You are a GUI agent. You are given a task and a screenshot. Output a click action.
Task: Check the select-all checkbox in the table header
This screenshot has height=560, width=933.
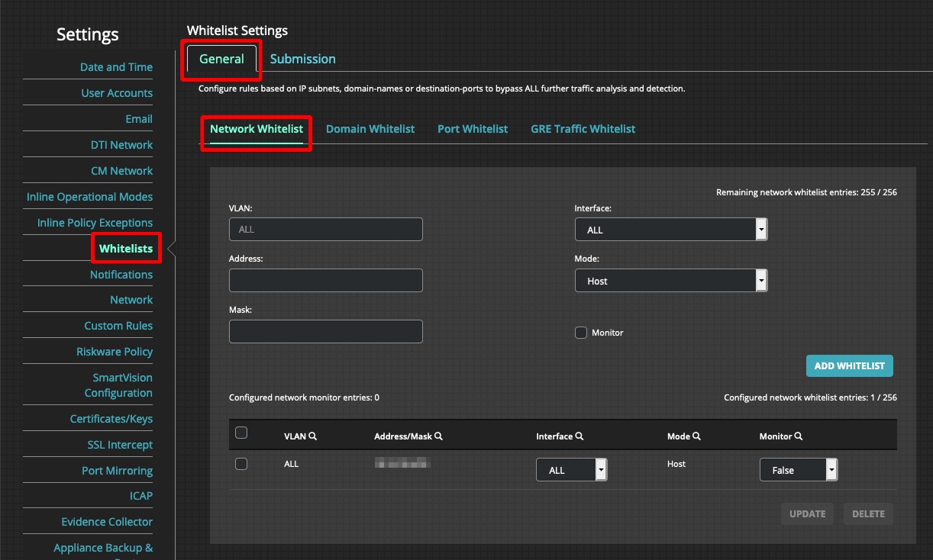click(241, 432)
